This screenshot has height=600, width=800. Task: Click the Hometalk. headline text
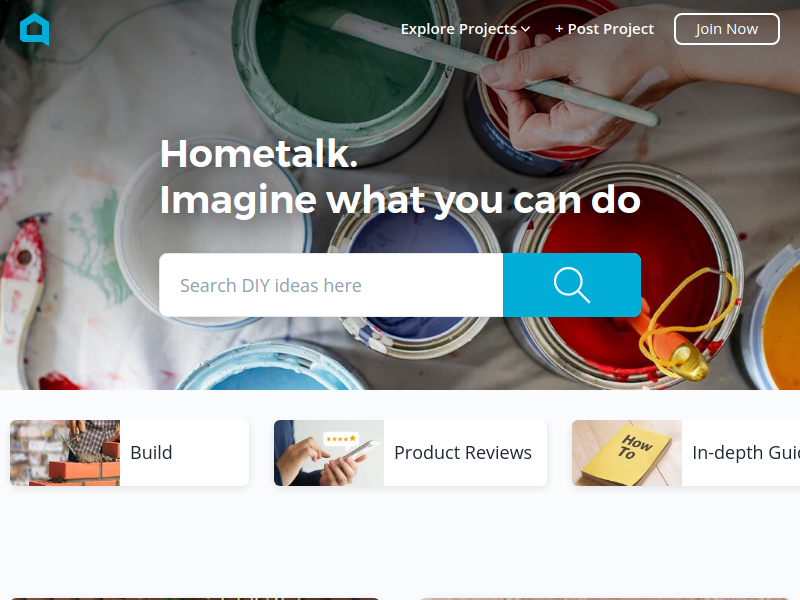(259, 153)
